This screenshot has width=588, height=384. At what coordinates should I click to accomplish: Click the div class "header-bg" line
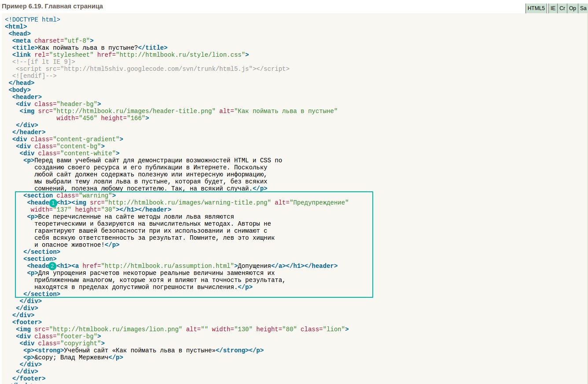[x=59, y=104]
